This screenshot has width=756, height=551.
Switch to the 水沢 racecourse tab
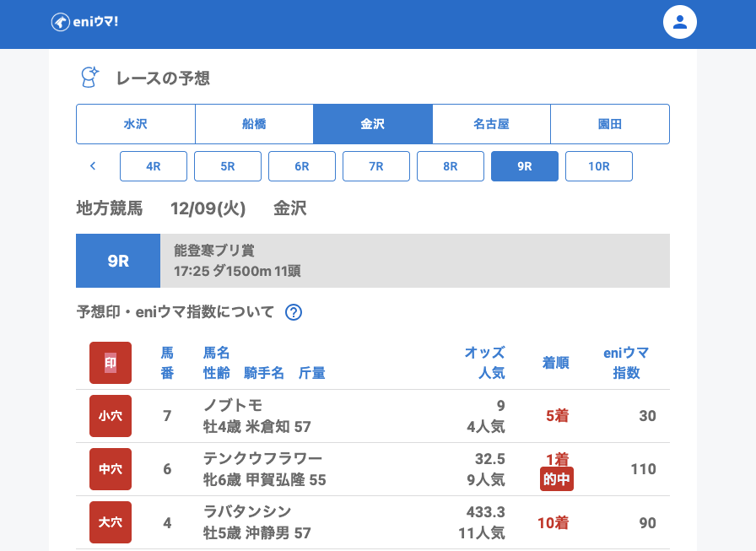[136, 124]
